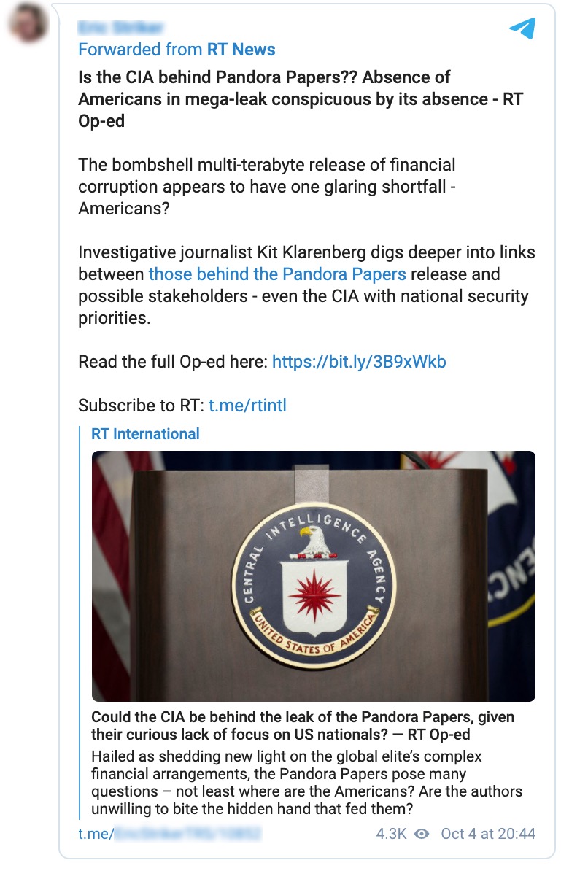Open the poster's profile avatar
The image size is (588, 871).
pyautogui.click(x=28, y=23)
